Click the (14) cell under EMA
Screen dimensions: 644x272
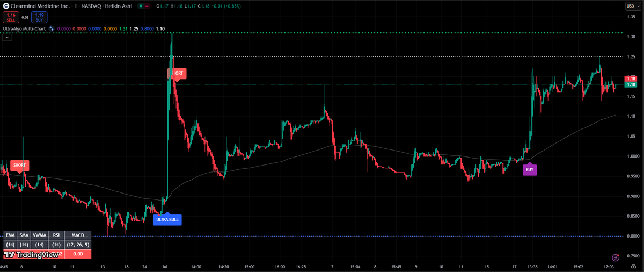[x=10, y=245]
